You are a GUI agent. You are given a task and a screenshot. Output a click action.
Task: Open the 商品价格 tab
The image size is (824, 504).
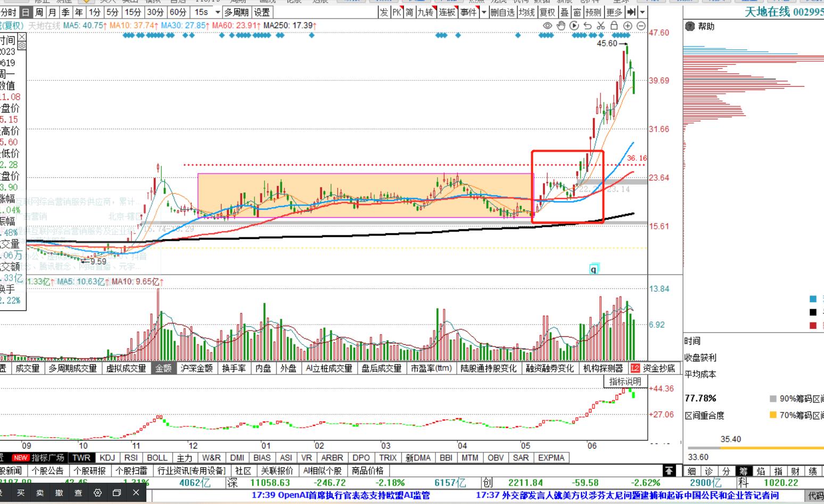pyautogui.click(x=368, y=471)
